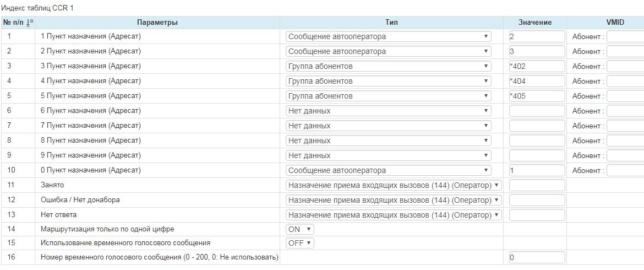Expand type dropdown for destination 6
Viewport: 644px width, 270px height.
[x=388, y=111]
